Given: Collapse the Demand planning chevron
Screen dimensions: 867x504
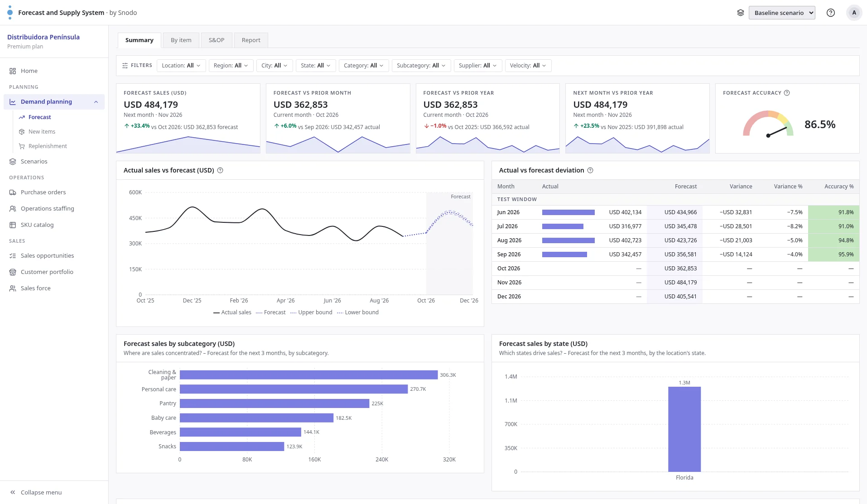Looking at the screenshot, I should click(96, 102).
